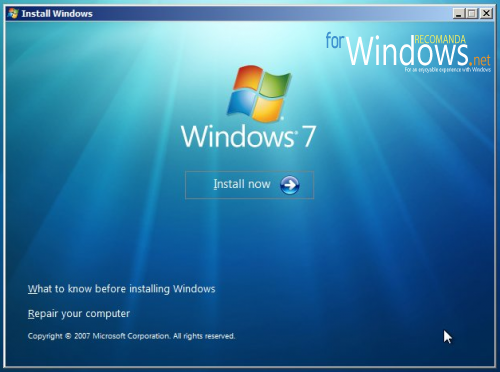Click the blue 'for' text in watermark

point(335,41)
